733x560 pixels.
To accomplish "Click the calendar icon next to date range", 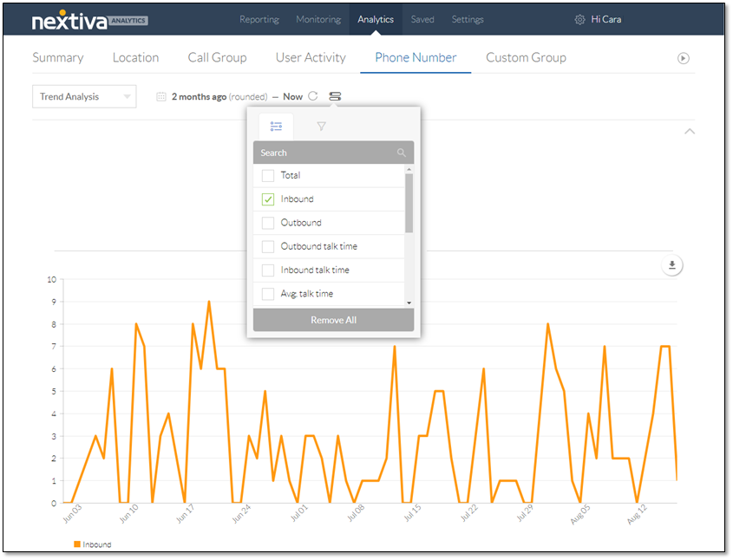I will [161, 97].
